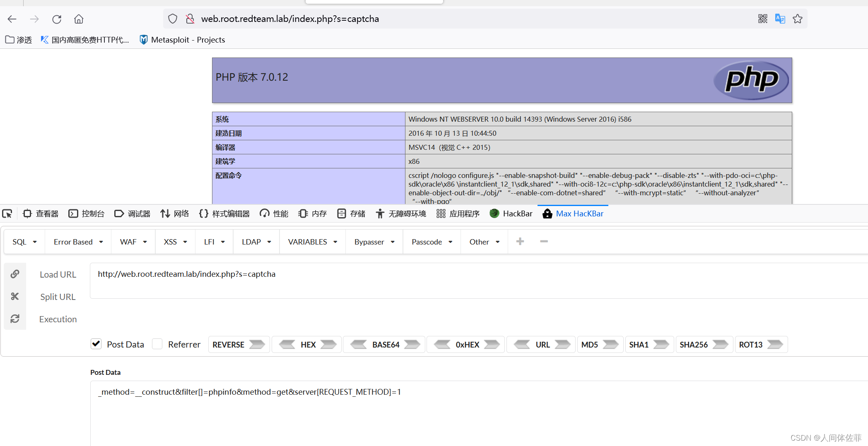The height and width of the screenshot is (446, 868).
Task: Switch to 调试器 debugger tab
Action: [x=132, y=213]
